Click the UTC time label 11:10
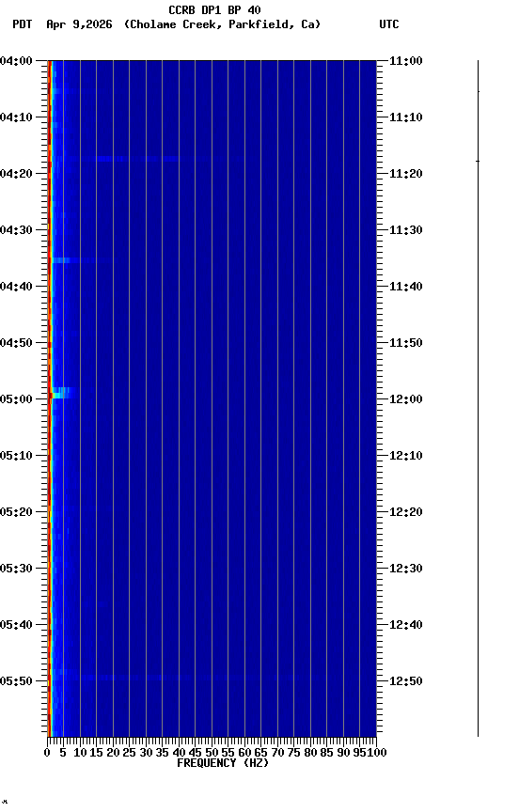This screenshot has height=812, width=519. point(405,117)
